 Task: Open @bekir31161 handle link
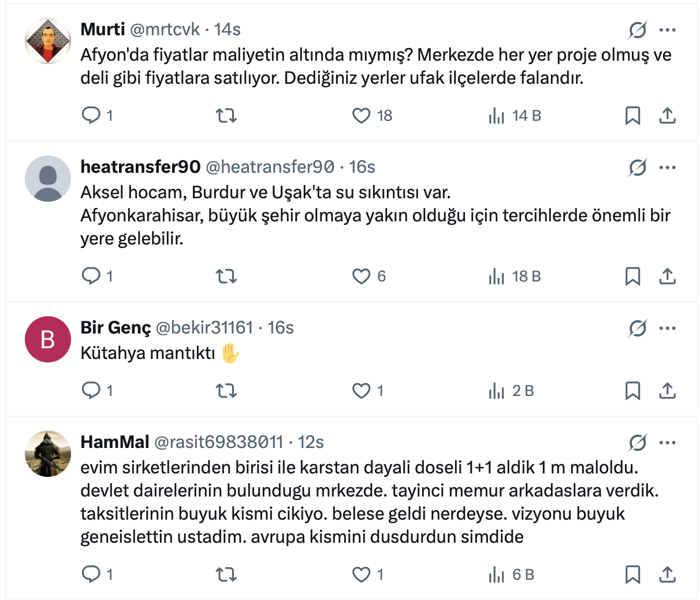204,328
